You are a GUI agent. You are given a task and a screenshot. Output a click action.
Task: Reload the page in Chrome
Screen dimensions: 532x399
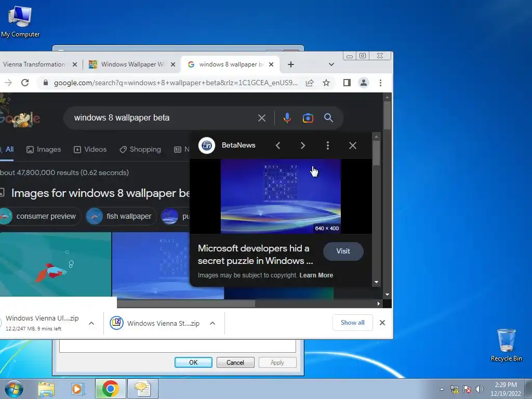(25, 83)
